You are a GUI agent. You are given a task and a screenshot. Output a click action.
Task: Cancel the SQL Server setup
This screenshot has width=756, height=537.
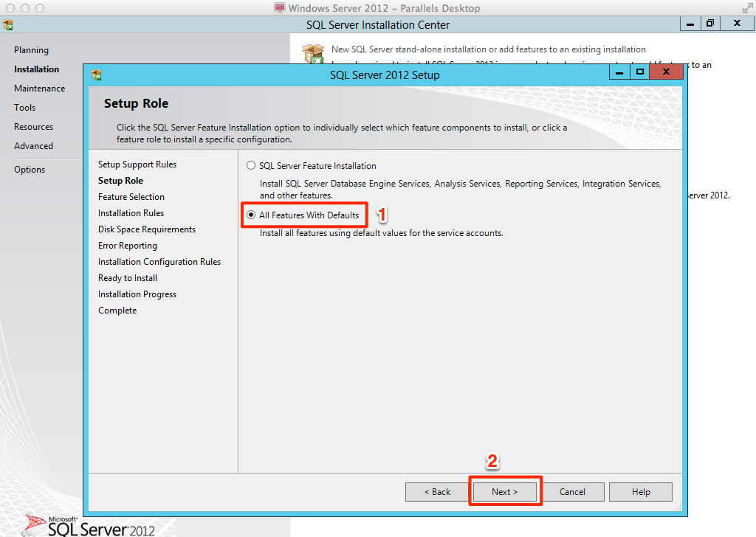[x=572, y=492]
